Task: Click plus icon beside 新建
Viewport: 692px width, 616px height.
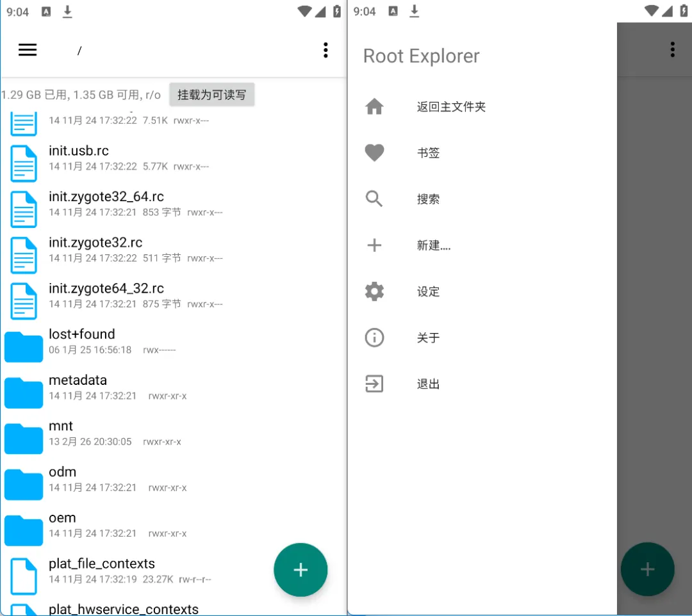Action: pyautogui.click(x=374, y=245)
